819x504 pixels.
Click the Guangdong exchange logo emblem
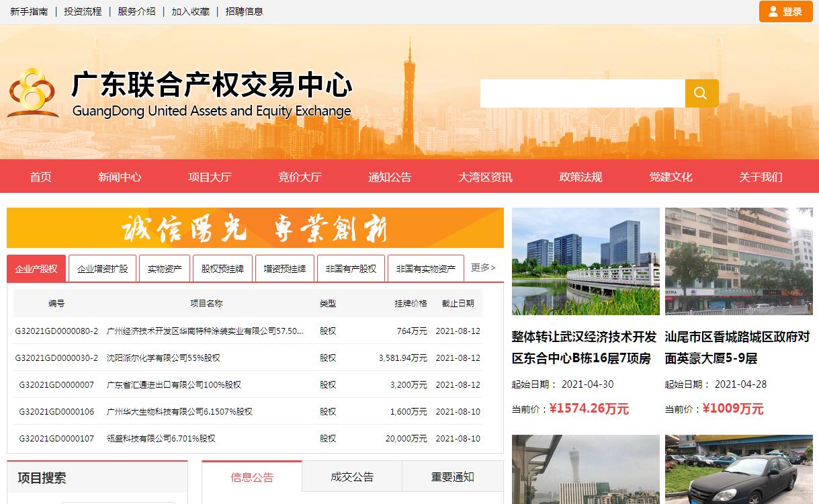coord(32,93)
